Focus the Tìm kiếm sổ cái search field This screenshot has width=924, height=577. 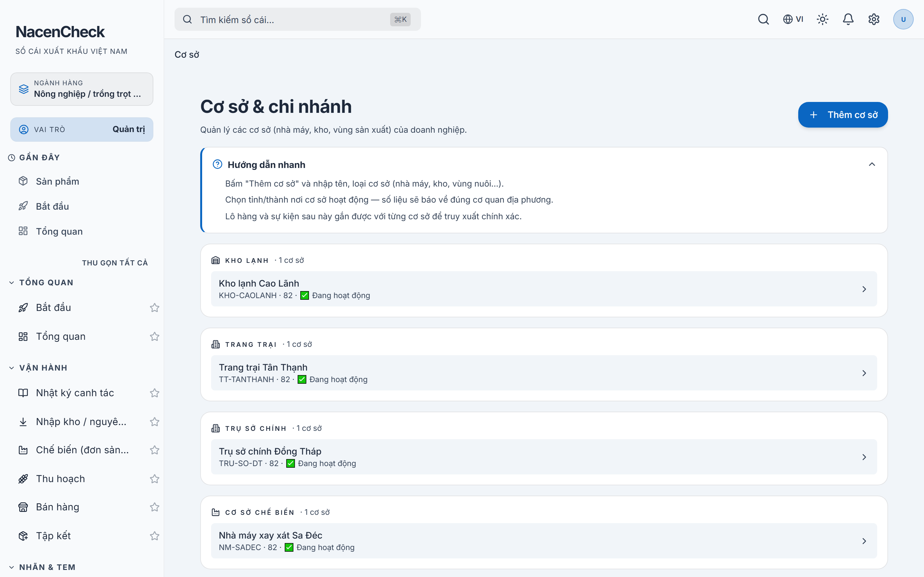[297, 19]
